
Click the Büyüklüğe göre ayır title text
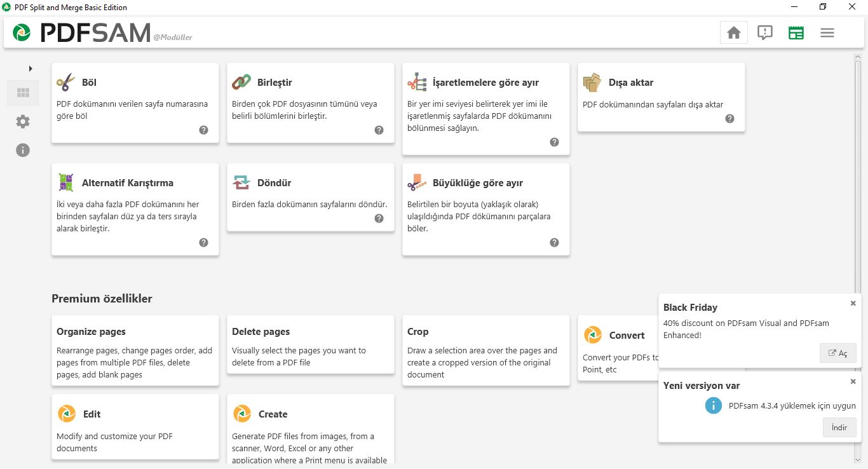tap(478, 183)
